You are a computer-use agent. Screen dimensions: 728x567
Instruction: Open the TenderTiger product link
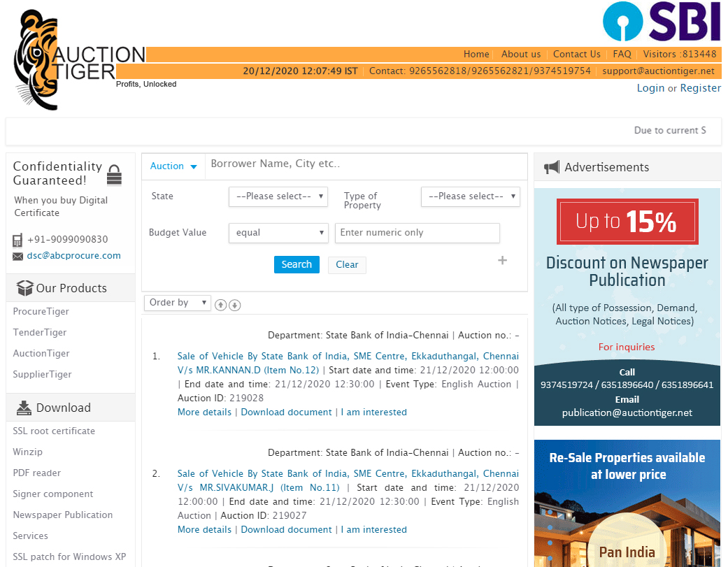[x=39, y=332]
